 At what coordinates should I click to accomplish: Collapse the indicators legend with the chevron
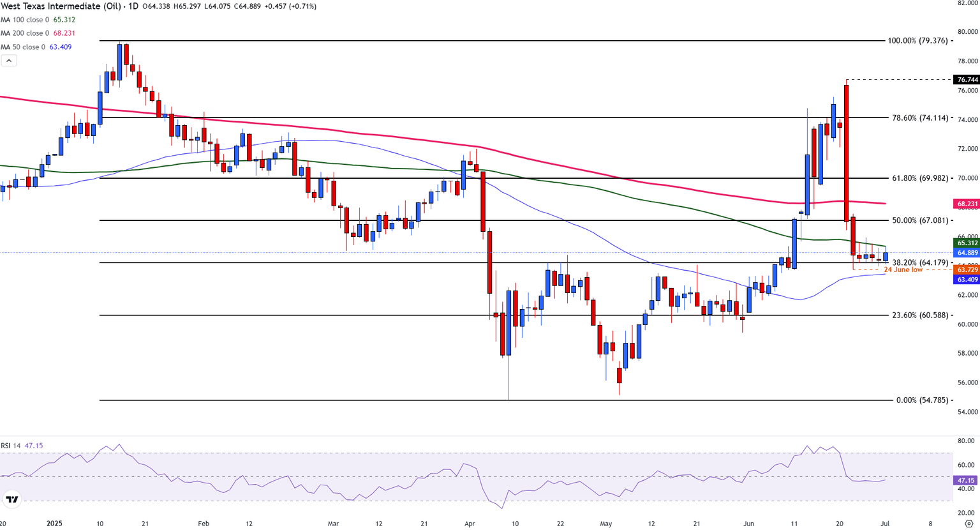point(9,61)
